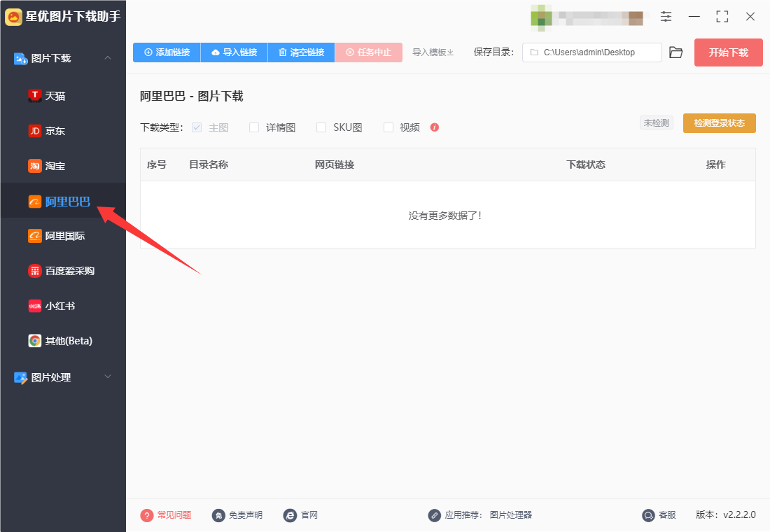Click the 目录名称 column header
The width and height of the screenshot is (770, 532).
tap(209, 164)
